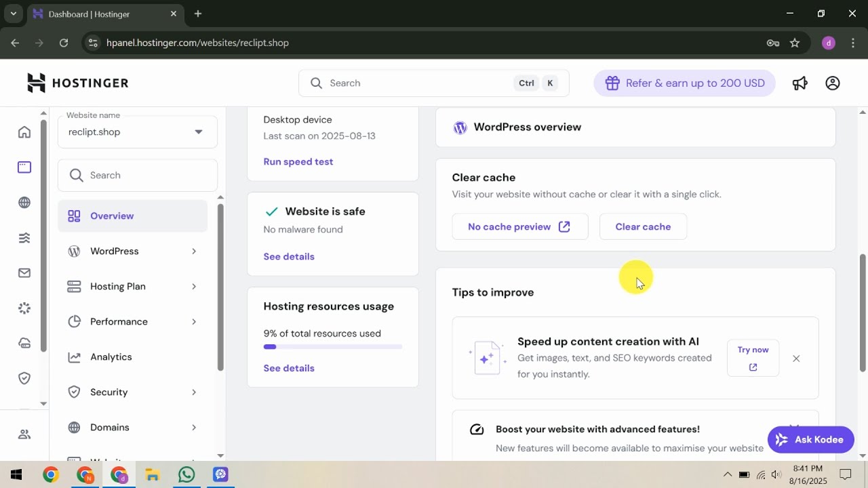Screen dimensions: 868x488
Task: Open File Explorer from the taskbar
Action: pos(153,474)
